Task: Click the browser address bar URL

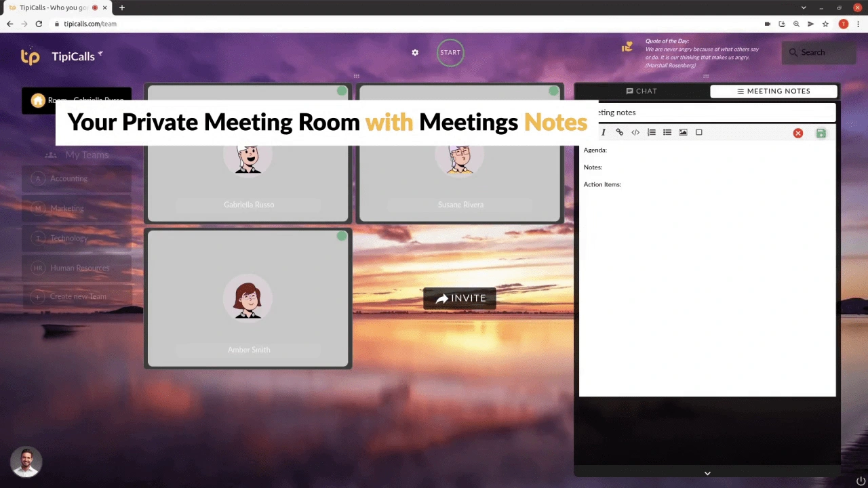Action: pos(90,24)
